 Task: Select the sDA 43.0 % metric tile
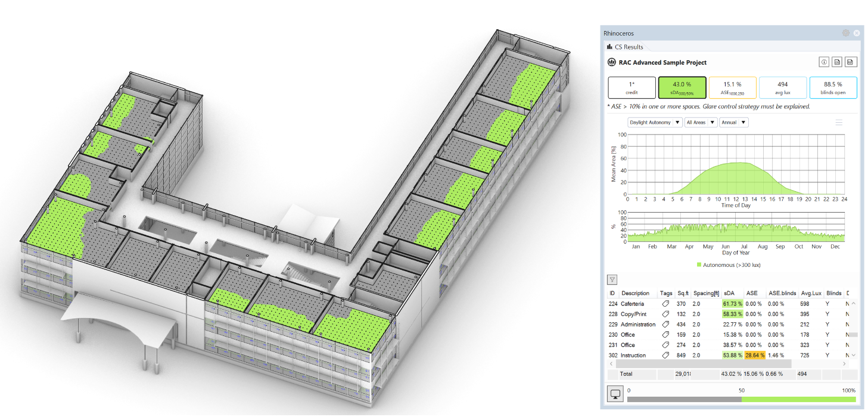coord(682,88)
